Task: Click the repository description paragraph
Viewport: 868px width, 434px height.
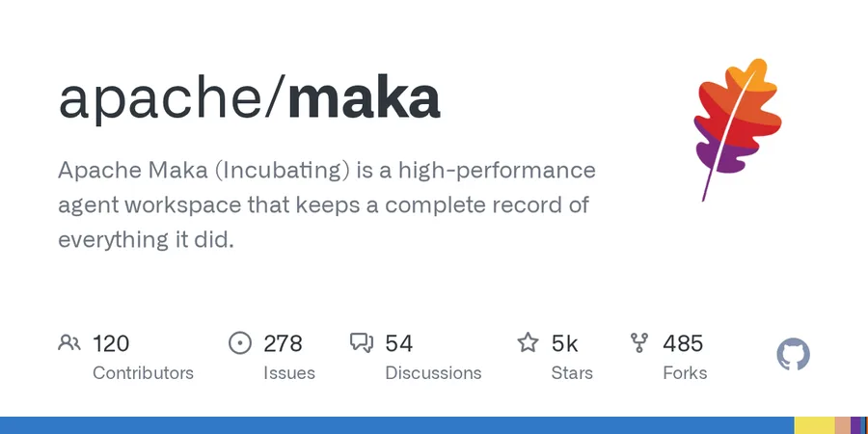Action: (x=327, y=204)
